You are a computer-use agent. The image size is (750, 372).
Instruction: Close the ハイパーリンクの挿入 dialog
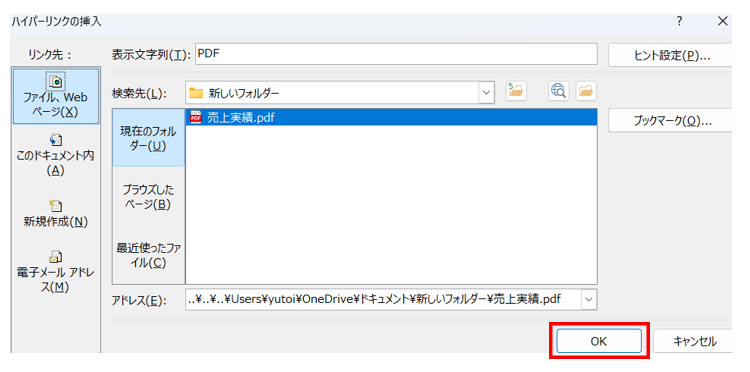[x=723, y=22]
